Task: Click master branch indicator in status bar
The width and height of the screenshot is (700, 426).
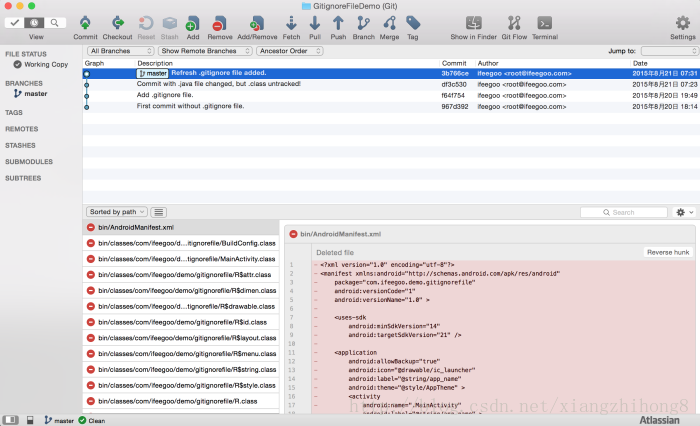Action: tap(59, 421)
